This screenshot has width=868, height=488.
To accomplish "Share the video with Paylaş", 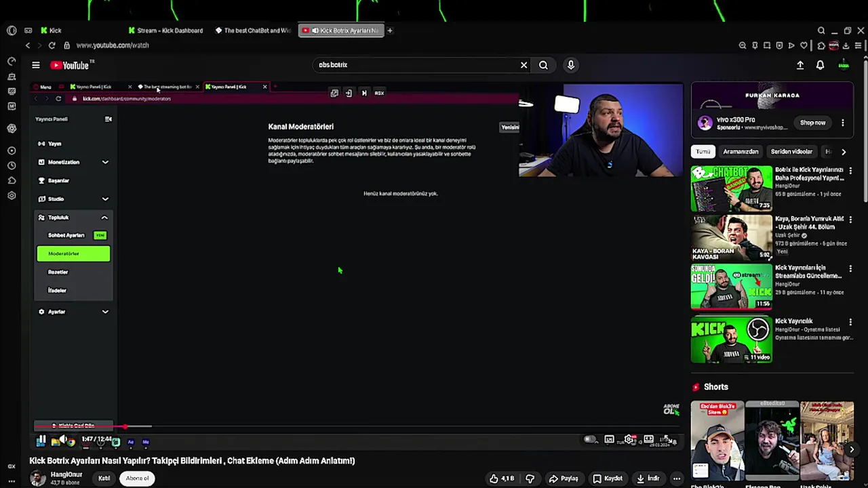I will (564, 479).
